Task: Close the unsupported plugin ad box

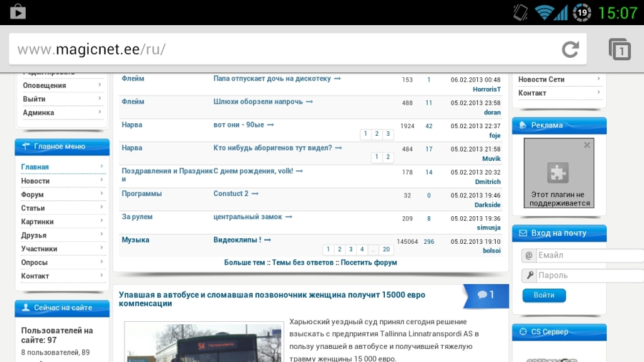Action: tap(587, 145)
